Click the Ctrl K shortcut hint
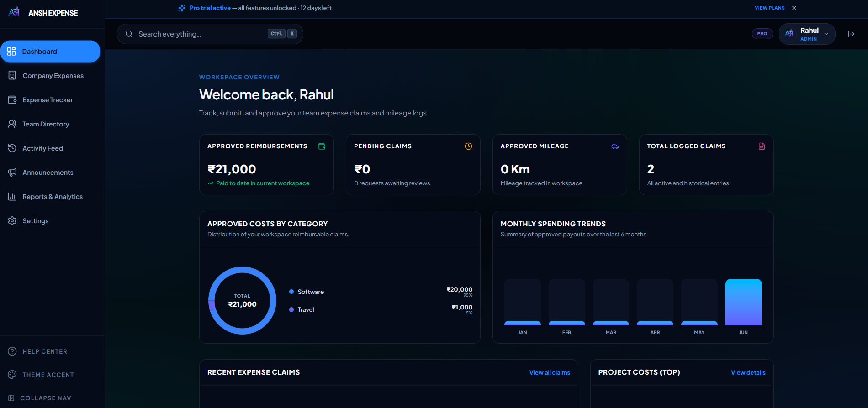 point(282,34)
